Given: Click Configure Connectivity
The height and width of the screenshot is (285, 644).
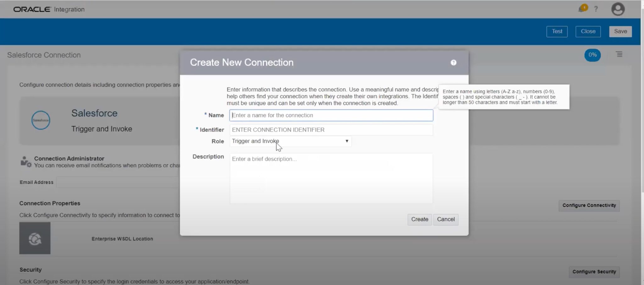Looking at the screenshot, I should tap(589, 205).
